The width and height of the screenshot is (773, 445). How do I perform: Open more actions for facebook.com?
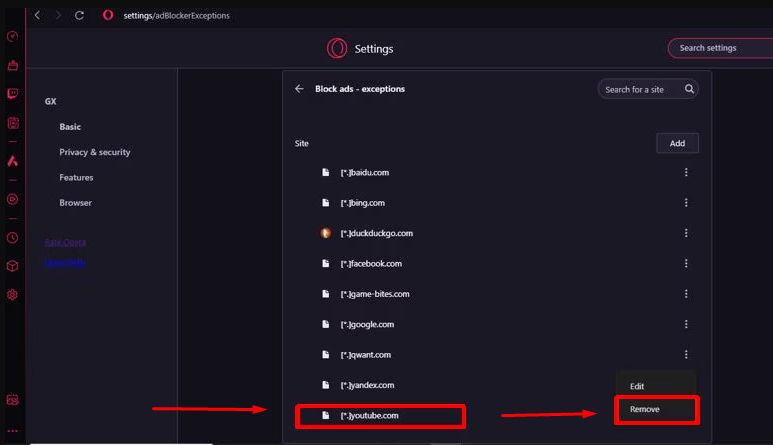coord(686,264)
